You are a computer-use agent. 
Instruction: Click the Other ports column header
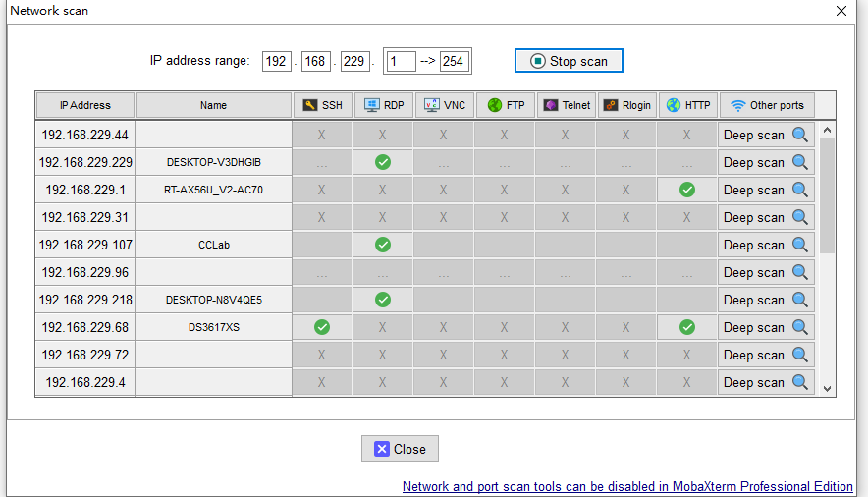click(767, 105)
